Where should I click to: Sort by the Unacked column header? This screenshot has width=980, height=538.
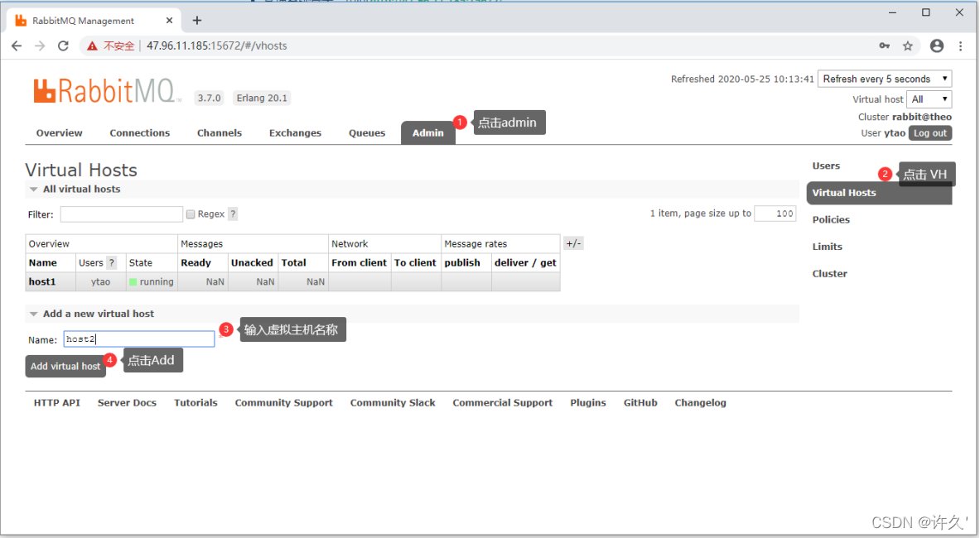252,262
